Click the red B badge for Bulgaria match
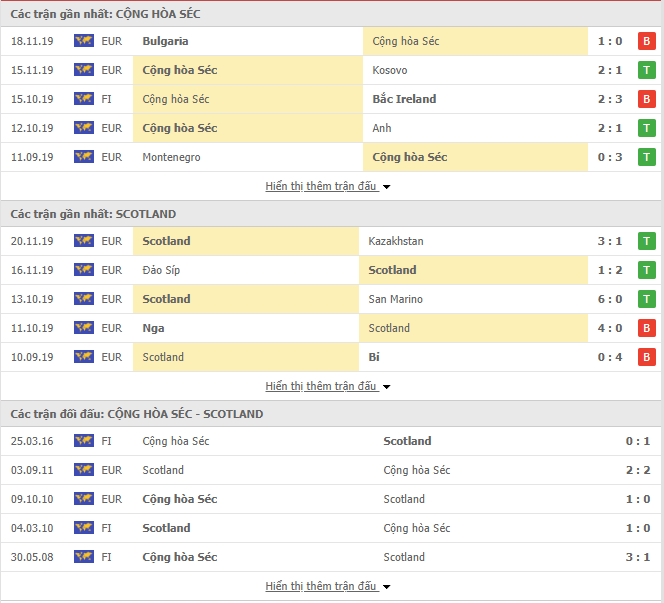Image resolution: width=664 pixels, height=603 pixels. point(646,41)
